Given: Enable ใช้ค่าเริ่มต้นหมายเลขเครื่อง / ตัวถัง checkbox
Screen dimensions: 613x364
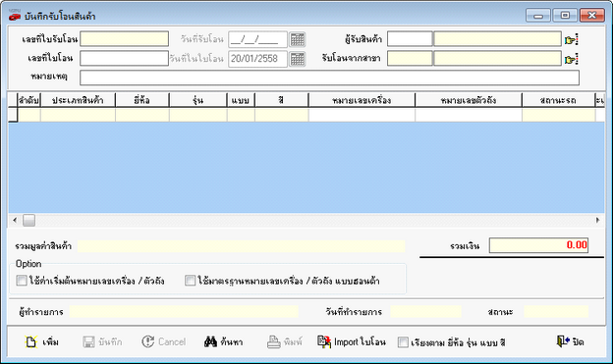Looking at the screenshot, I should [x=22, y=281].
